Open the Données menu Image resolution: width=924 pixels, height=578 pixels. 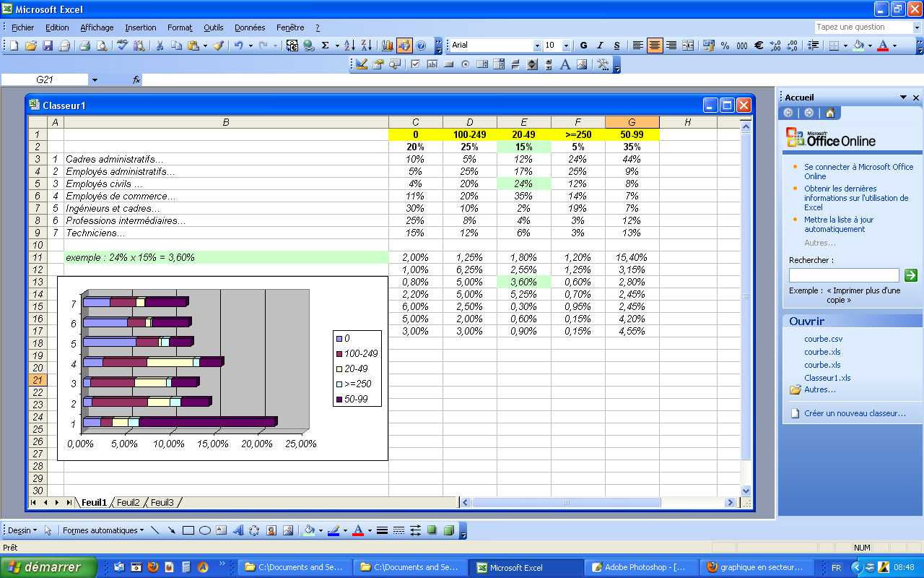(x=250, y=27)
